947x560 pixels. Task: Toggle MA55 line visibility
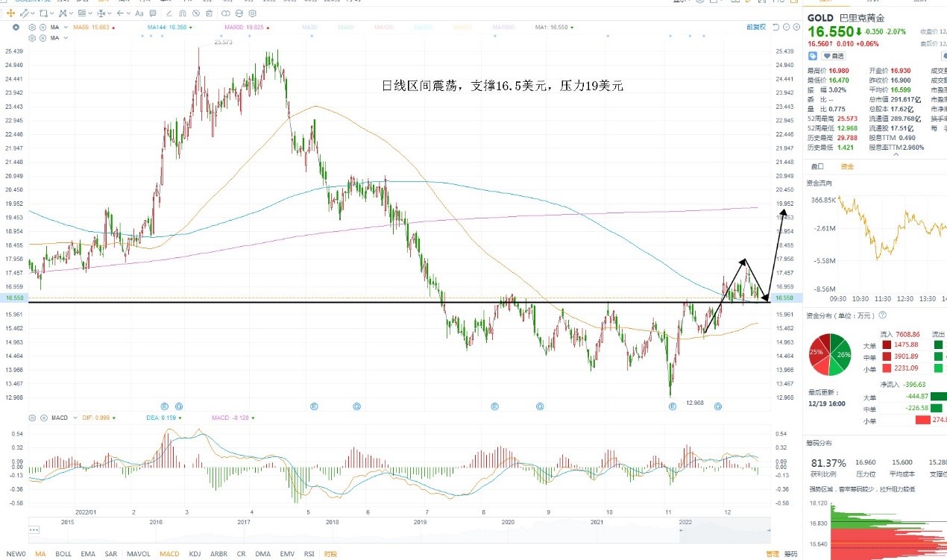(x=93, y=28)
